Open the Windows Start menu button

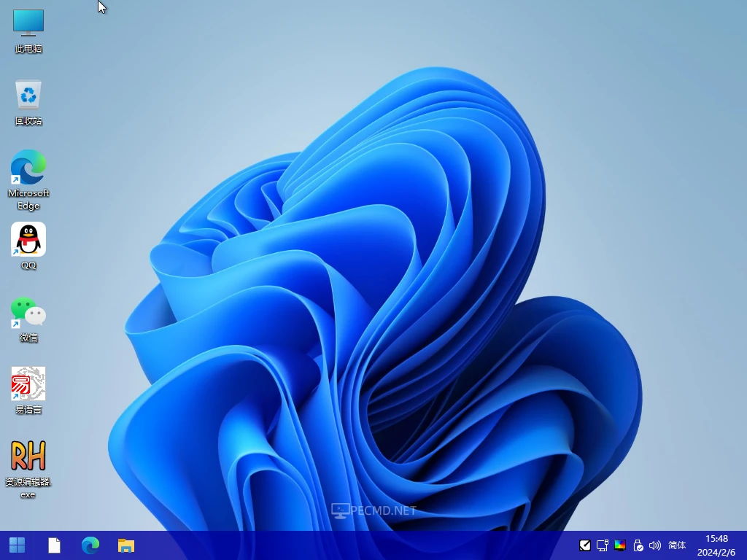point(18,545)
